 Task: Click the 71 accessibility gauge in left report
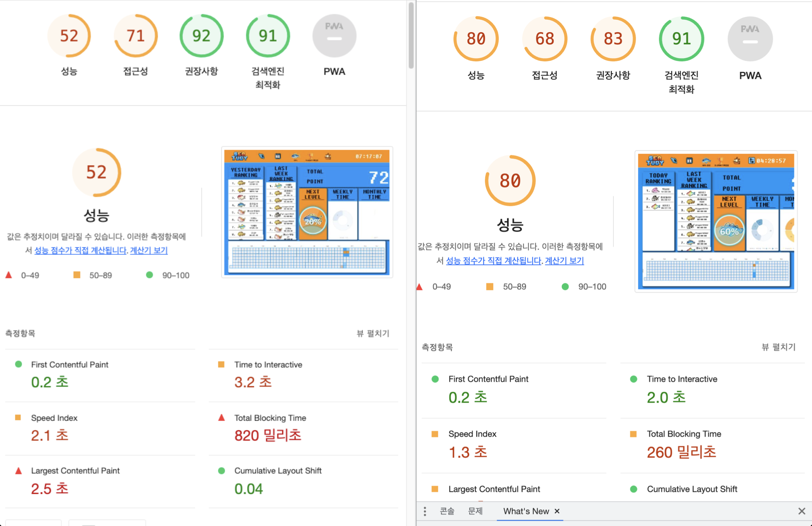pyautogui.click(x=135, y=36)
